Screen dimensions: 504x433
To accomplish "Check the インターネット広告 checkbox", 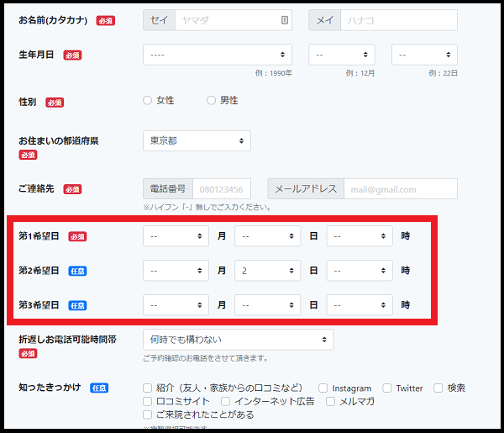I will pos(225,402).
